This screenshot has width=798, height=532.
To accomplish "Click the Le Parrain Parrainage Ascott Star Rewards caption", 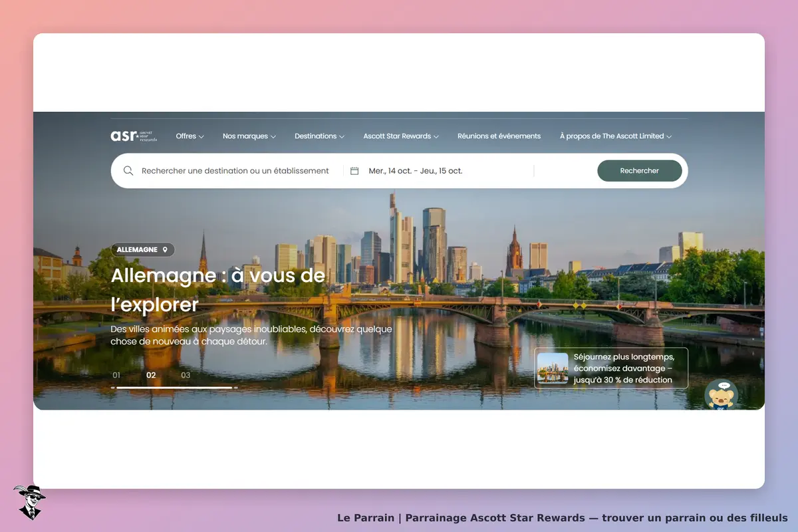I will point(563,517).
